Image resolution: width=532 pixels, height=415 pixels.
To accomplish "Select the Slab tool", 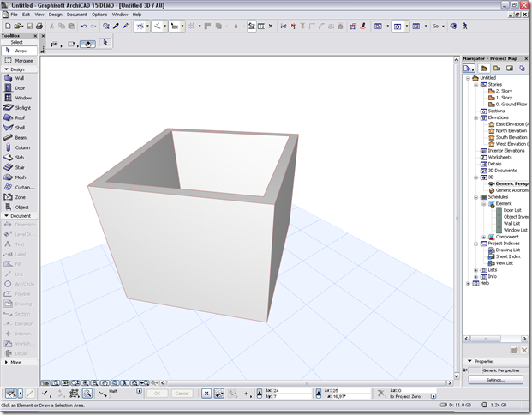I will click(20, 158).
